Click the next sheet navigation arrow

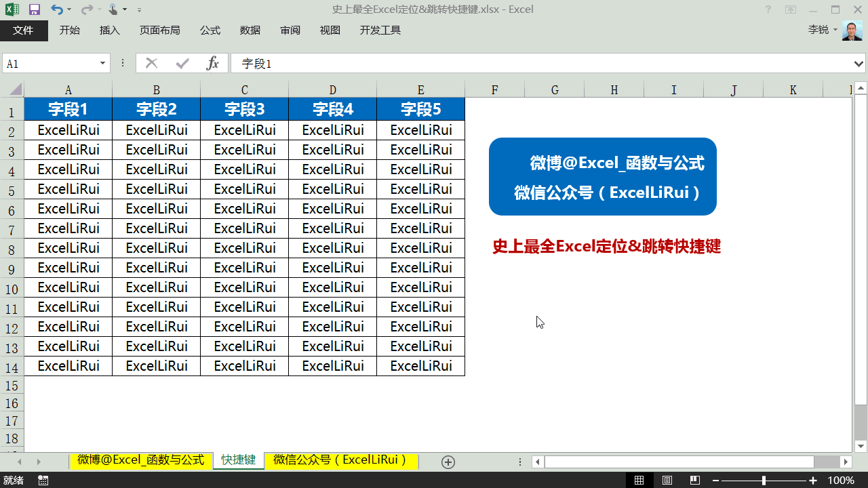pyautogui.click(x=39, y=462)
